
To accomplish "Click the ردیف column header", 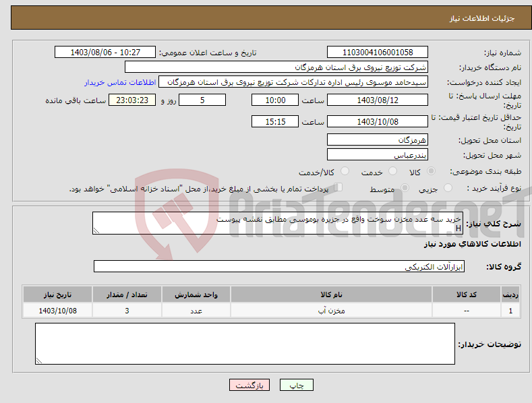I will click(510, 294).
